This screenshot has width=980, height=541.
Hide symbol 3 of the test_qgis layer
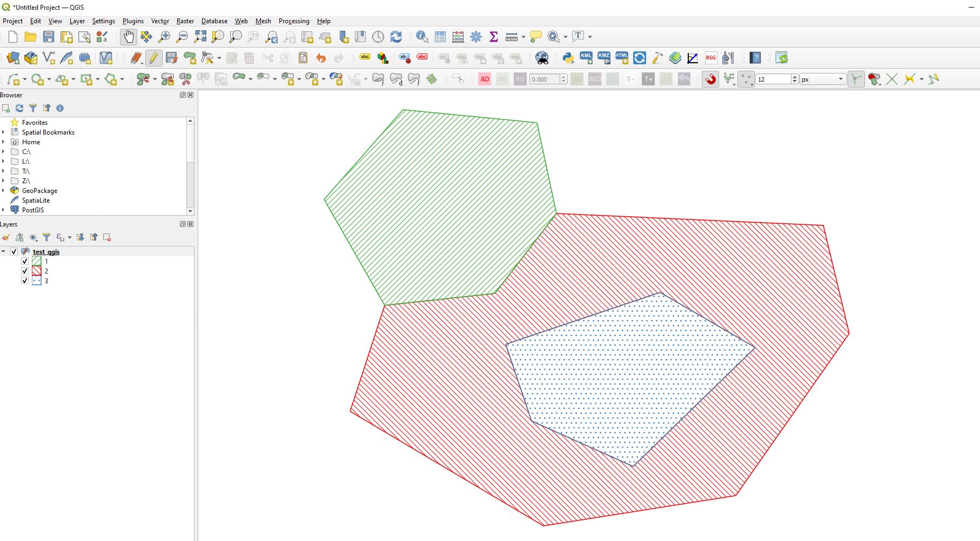point(25,280)
